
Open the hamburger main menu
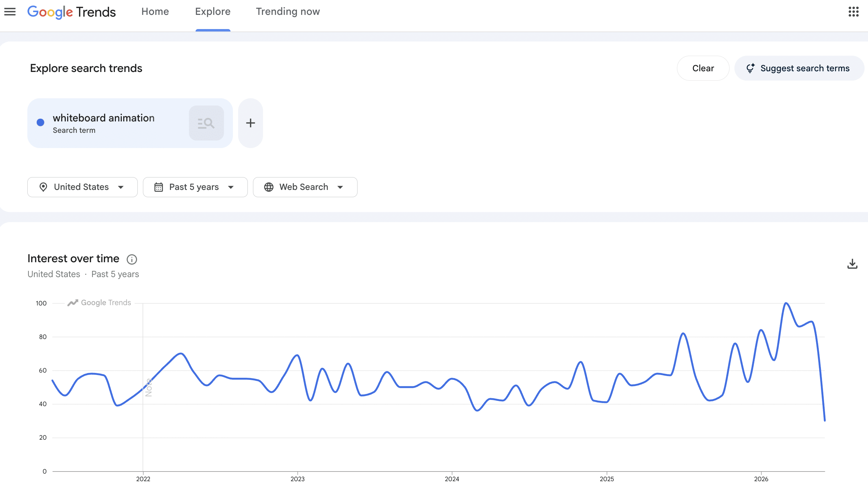point(10,12)
